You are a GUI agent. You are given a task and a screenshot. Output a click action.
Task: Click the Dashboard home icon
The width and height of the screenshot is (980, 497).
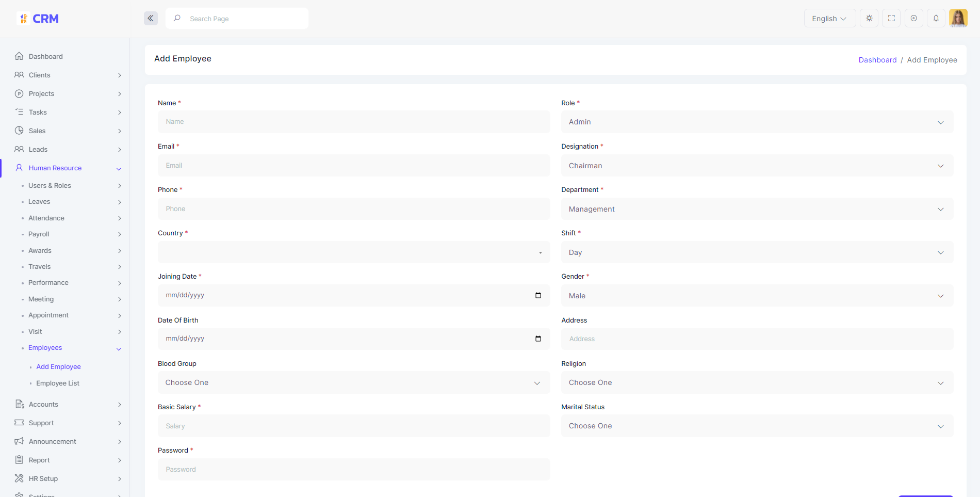(x=19, y=56)
